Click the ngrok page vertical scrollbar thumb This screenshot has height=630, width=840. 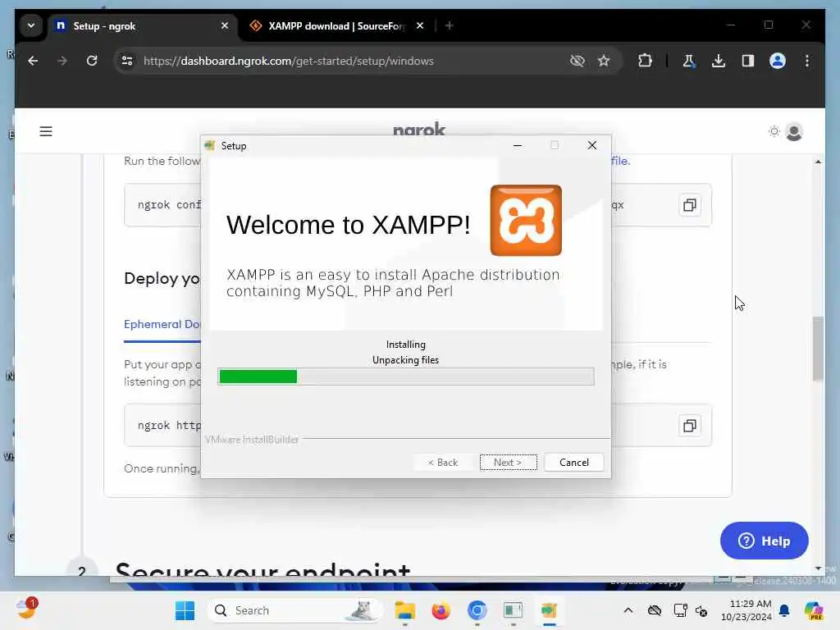818,348
